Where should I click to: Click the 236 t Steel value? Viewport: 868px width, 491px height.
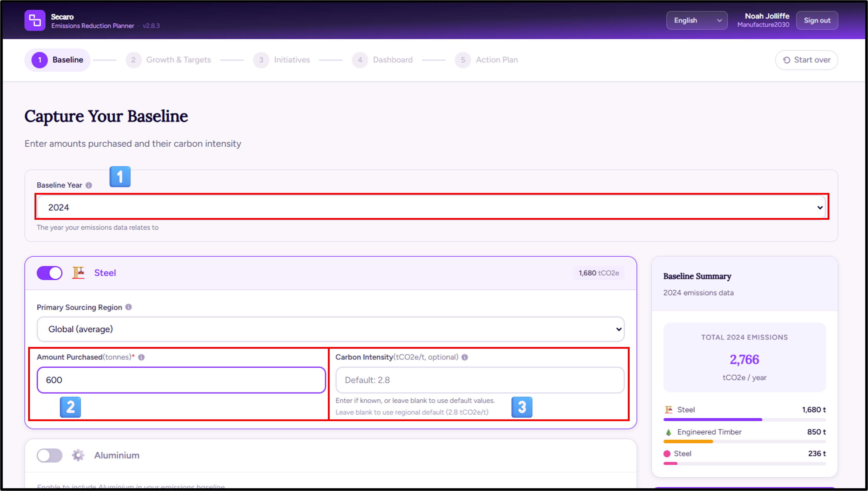(x=817, y=454)
